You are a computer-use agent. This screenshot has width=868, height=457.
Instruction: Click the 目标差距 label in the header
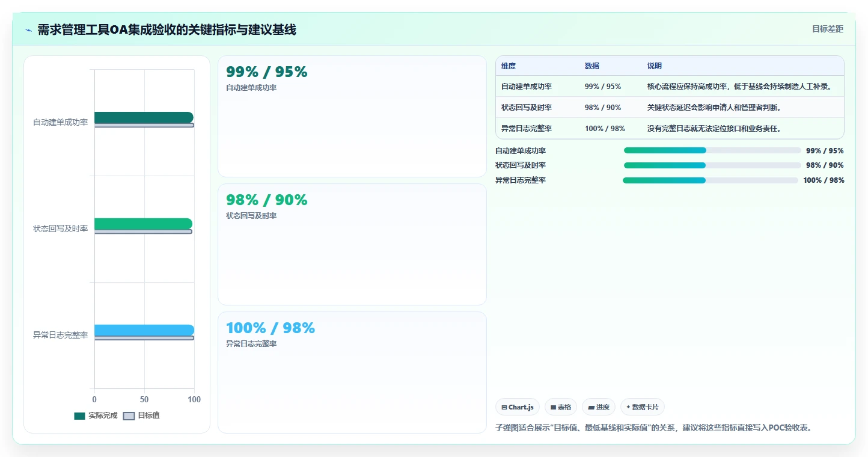click(x=828, y=29)
